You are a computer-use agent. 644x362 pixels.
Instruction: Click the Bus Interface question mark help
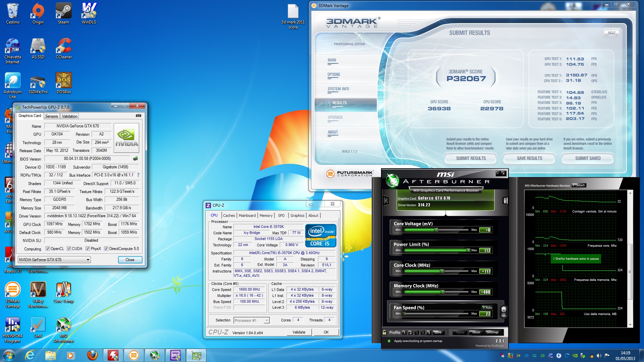click(138, 175)
